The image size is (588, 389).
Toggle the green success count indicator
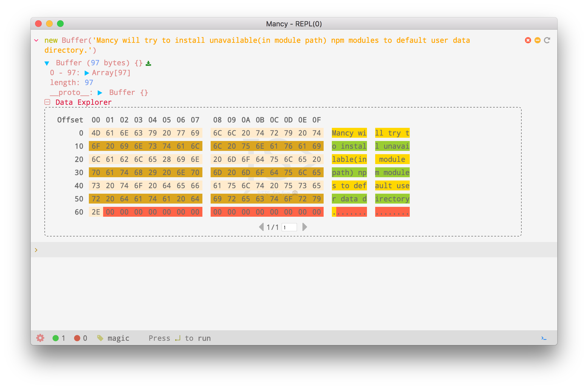pos(56,338)
